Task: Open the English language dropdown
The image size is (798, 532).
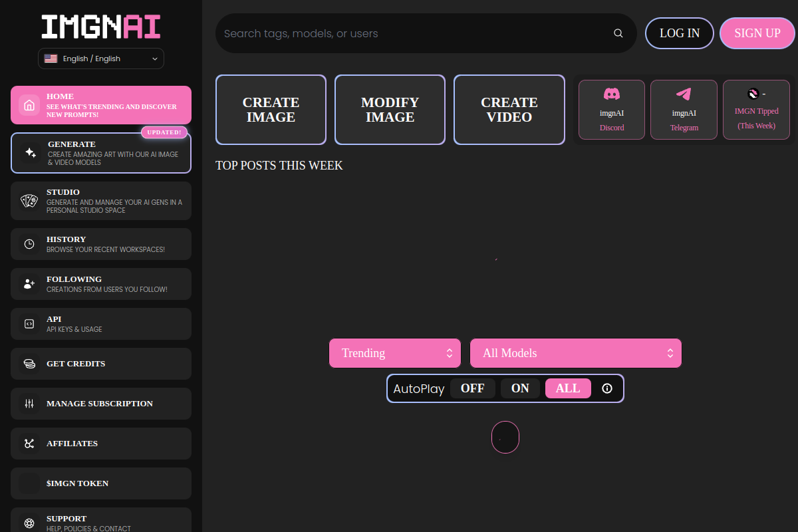Action: click(x=101, y=59)
